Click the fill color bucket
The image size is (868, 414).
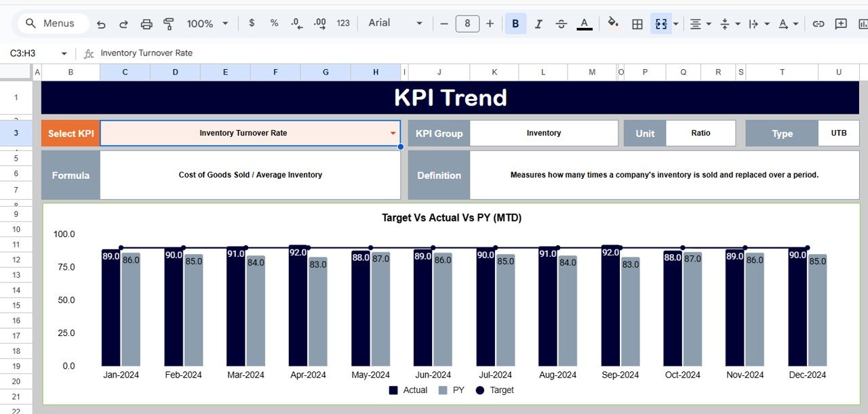[612, 23]
